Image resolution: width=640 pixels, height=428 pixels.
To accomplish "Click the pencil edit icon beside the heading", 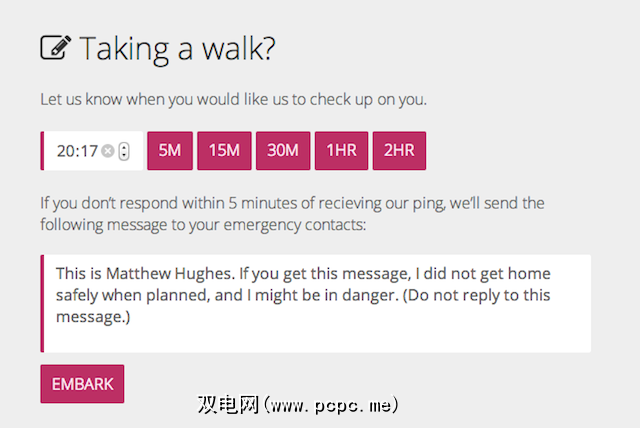I will [55, 48].
